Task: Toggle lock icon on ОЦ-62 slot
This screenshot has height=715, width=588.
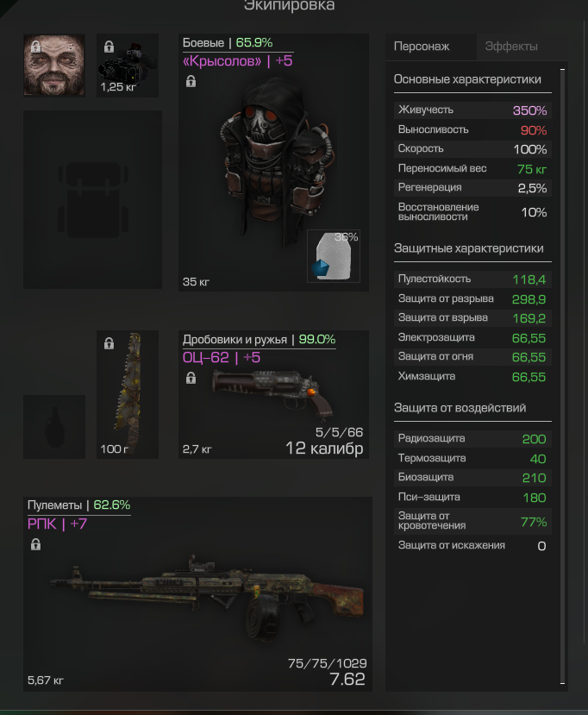Action: click(x=191, y=378)
